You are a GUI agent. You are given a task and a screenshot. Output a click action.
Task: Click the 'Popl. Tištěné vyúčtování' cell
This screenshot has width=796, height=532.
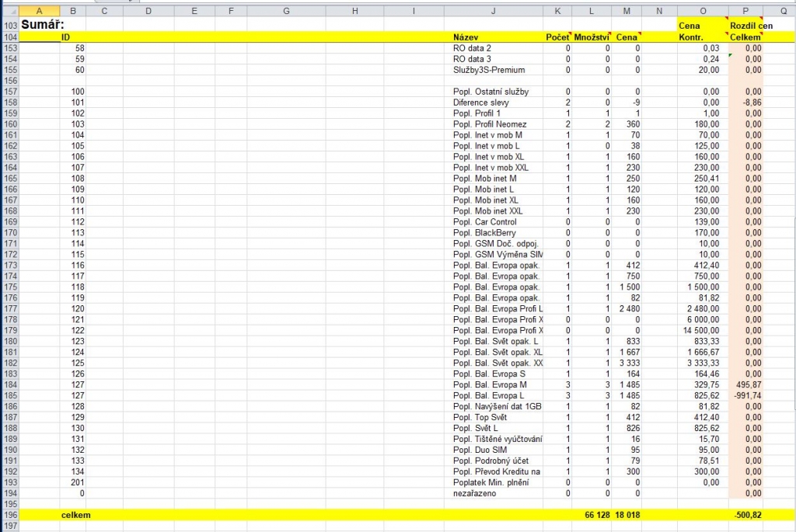click(493, 440)
